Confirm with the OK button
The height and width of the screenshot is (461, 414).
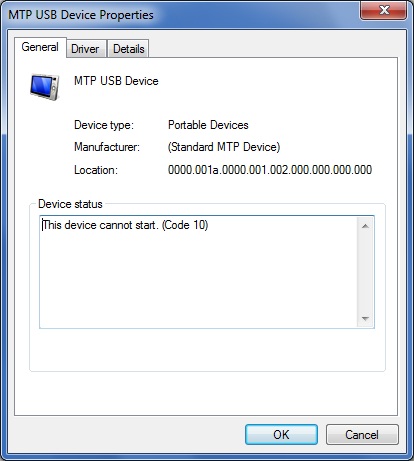point(281,435)
